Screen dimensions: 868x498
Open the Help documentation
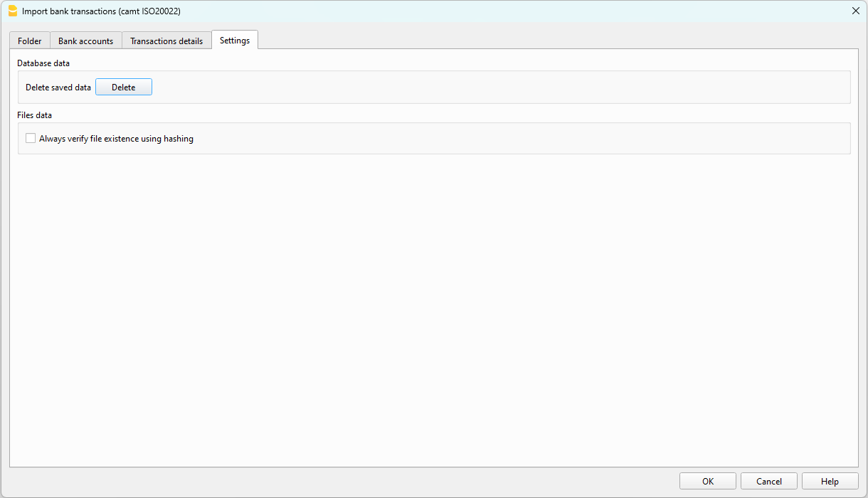tap(830, 480)
